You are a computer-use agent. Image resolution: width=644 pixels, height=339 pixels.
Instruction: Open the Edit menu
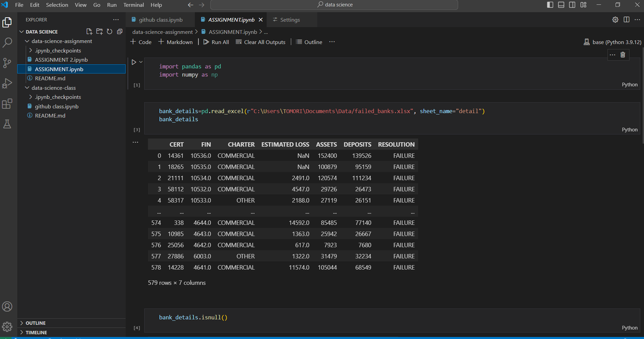click(x=35, y=5)
